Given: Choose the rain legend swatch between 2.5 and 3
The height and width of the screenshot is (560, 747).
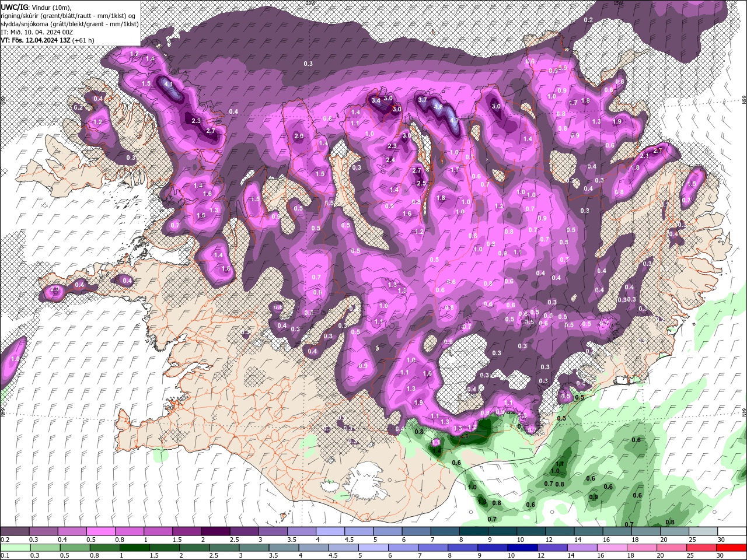Looking at the screenshot, I should coord(224,548).
